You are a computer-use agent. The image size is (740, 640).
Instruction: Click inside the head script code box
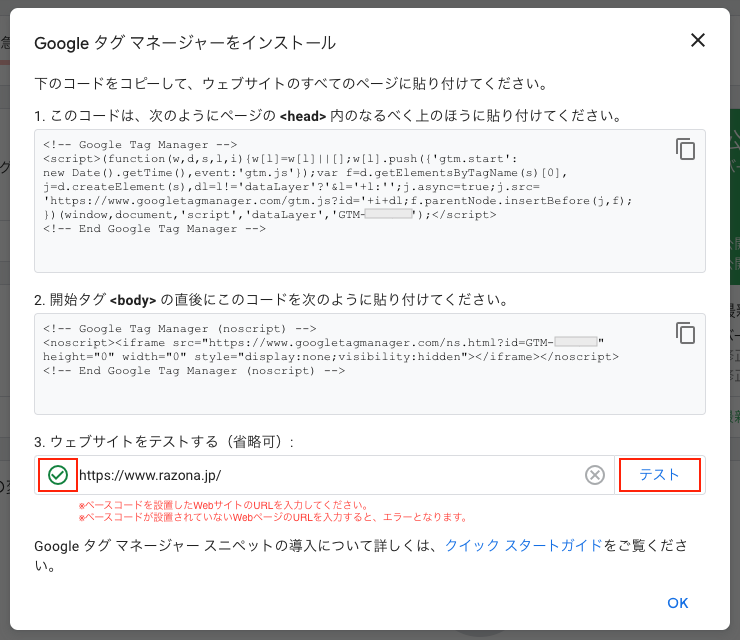370,201
